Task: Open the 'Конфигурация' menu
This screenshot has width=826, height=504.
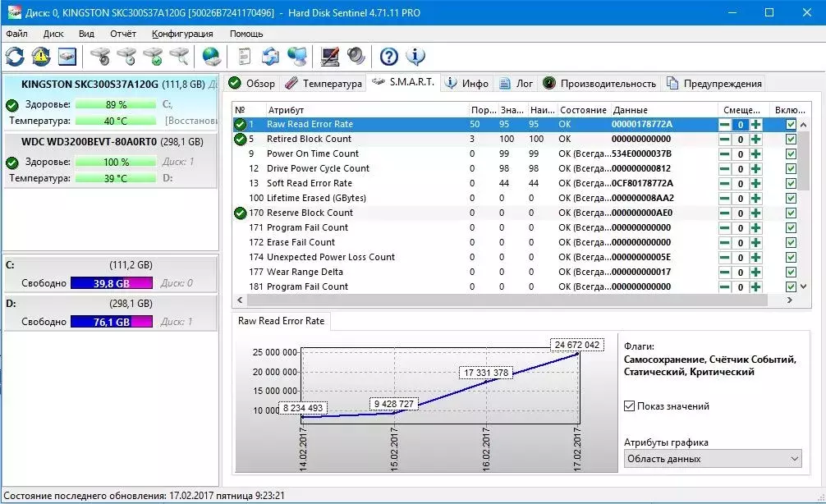Action: coord(182,34)
